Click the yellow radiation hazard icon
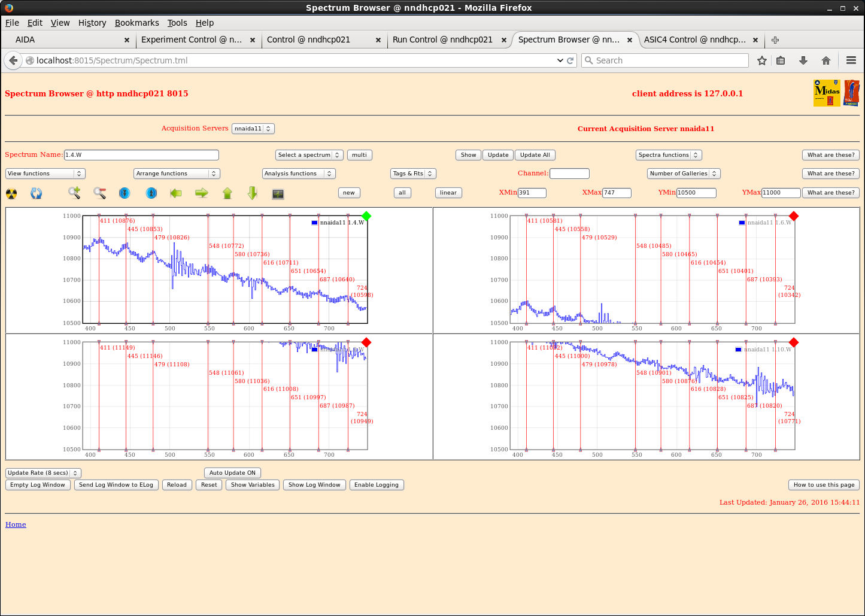 click(x=11, y=193)
